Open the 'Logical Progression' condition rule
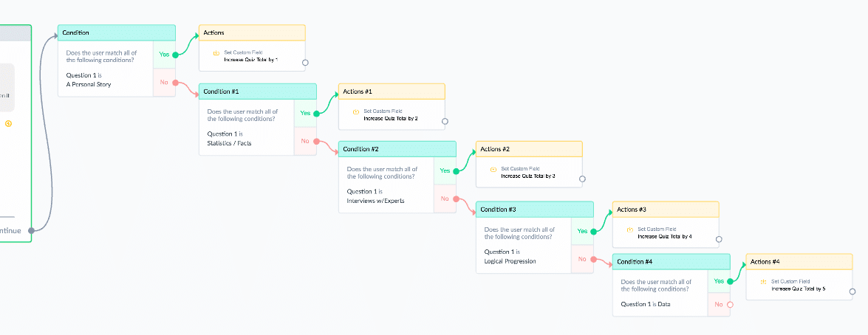Screen dimensions: 868x335 [x=510, y=257]
